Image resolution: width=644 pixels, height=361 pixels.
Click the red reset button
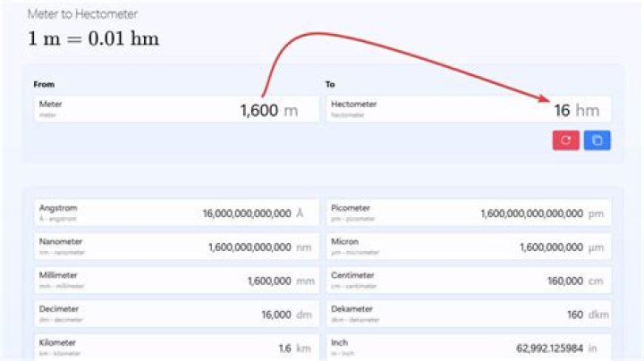565,140
